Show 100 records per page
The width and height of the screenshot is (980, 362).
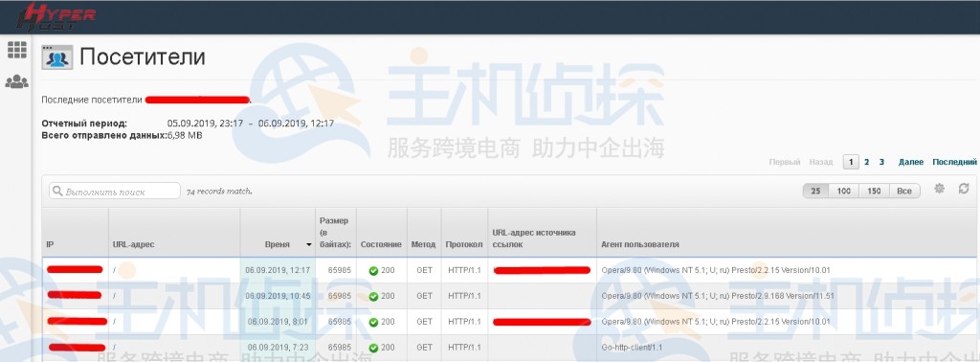point(844,191)
